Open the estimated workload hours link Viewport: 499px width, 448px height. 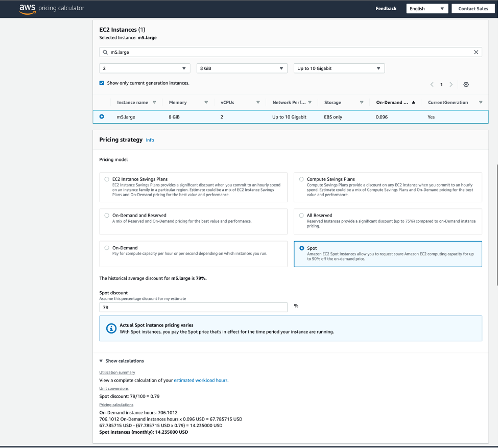point(201,380)
